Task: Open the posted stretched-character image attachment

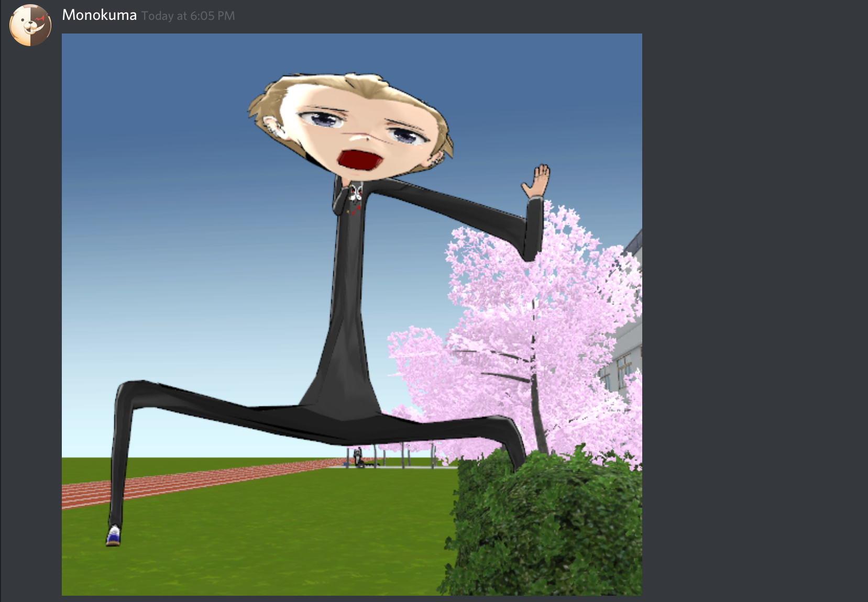Action: (x=352, y=315)
